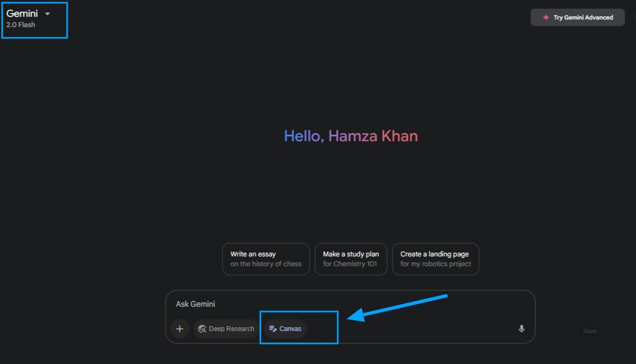The image size is (636, 364).
Task: Toggle the Canvas chip on
Action: point(286,329)
